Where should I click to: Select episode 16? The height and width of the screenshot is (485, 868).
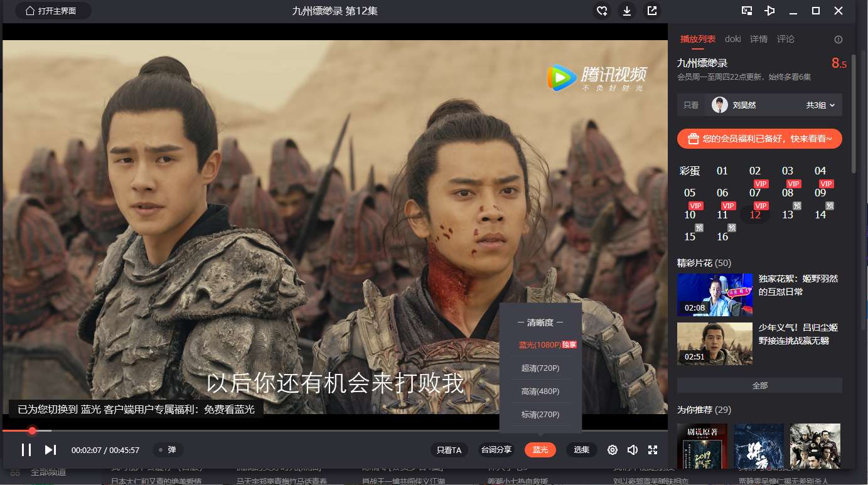tap(722, 237)
